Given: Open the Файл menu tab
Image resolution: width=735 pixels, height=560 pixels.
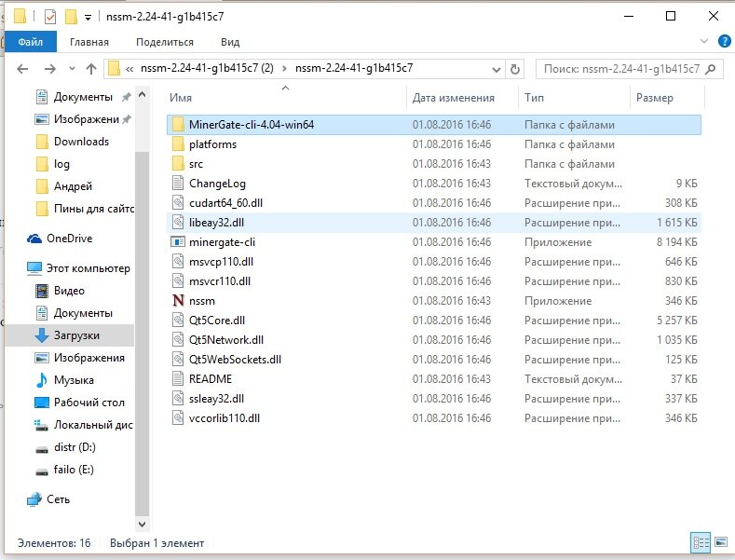Looking at the screenshot, I should (x=30, y=42).
